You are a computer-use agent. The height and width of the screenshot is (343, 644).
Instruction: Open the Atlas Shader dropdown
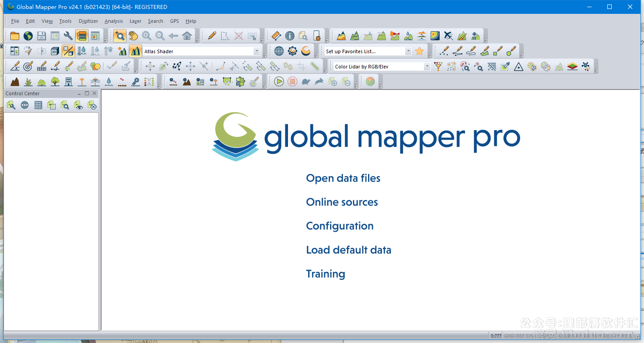click(x=257, y=51)
